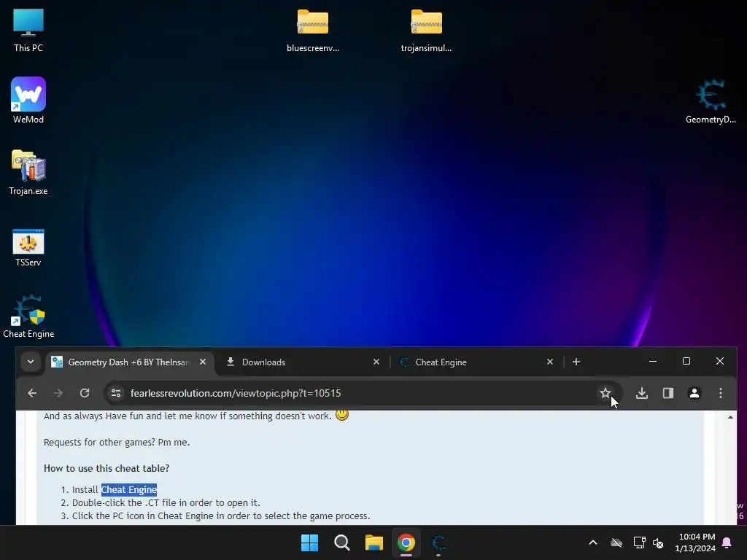
Task: Click the 'Requests for other games? Pm me.' text
Action: coord(117,442)
